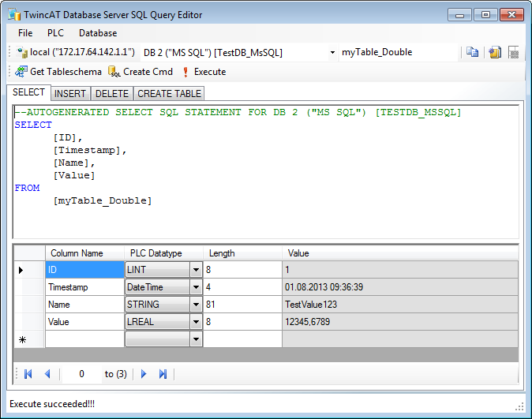Switch to the CREATE TABLE tab
The height and width of the screenshot is (419, 532).
tap(169, 94)
